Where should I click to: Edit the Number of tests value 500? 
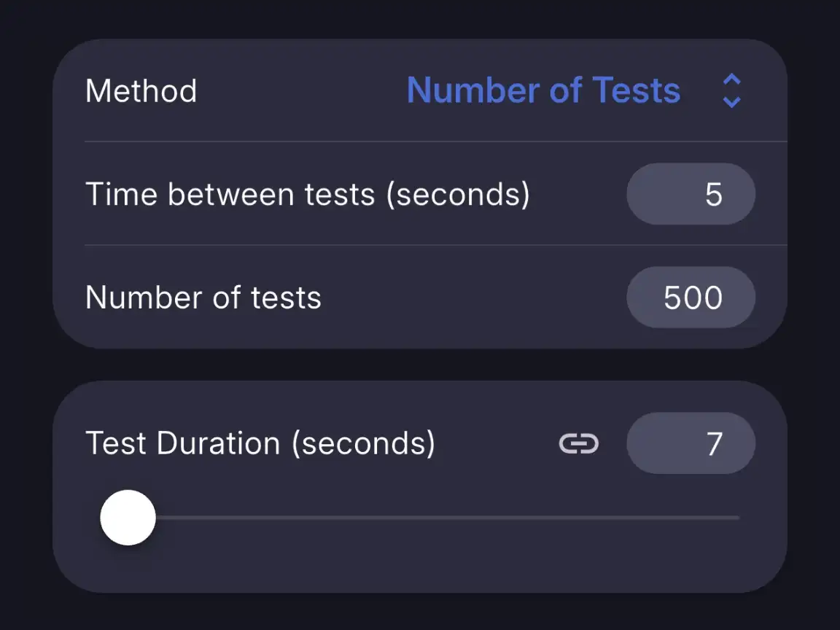point(691,297)
